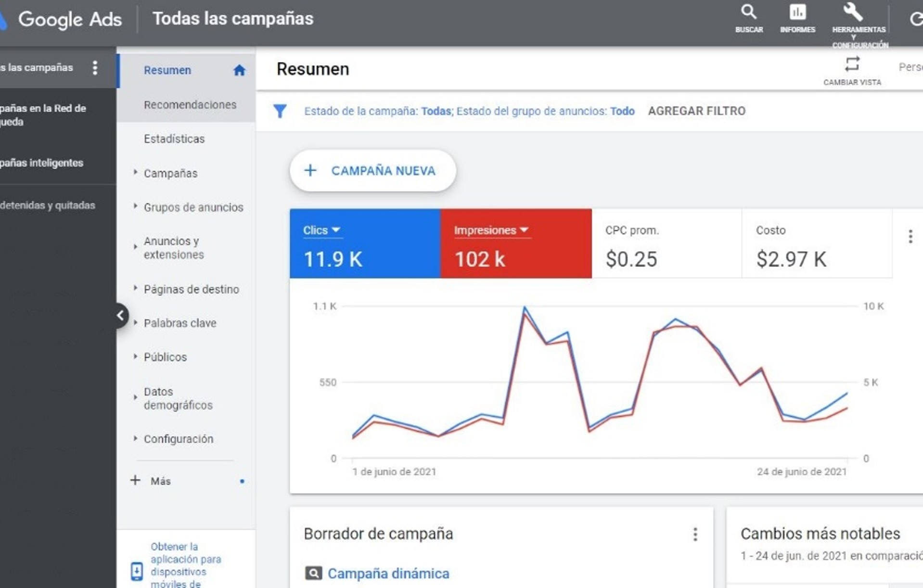Click the Campaña Nueva button
Viewport: 923px width, 588px height.
[372, 171]
